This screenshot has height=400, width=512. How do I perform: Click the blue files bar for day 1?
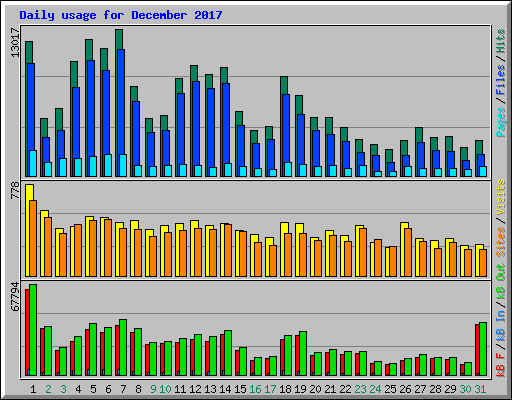coord(31,107)
